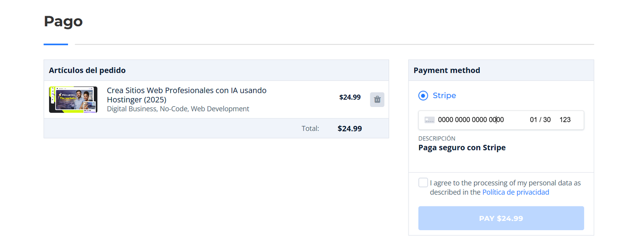Click the Artículos del pedido header
This screenshot has width=644, height=241.
pyautogui.click(x=87, y=70)
